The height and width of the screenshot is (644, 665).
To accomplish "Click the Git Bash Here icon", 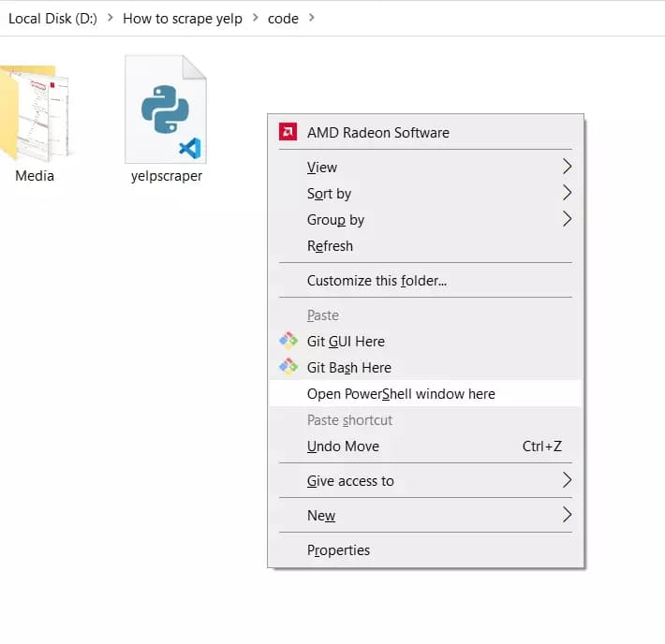I will coord(288,367).
